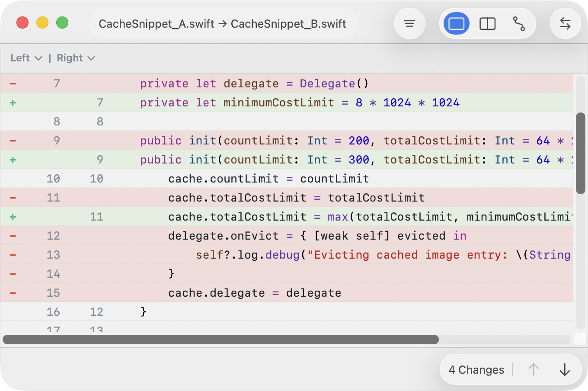Click the minus marker on countLimit 200 line

[x=13, y=141]
